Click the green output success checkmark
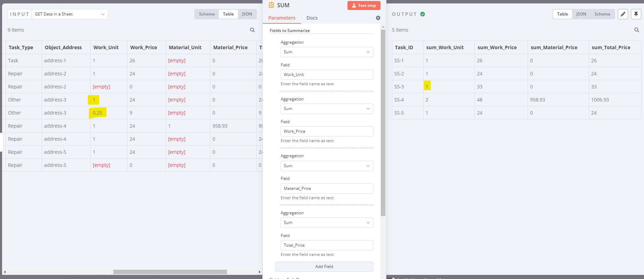Screen dimensions: 644x279 [x=423, y=14]
